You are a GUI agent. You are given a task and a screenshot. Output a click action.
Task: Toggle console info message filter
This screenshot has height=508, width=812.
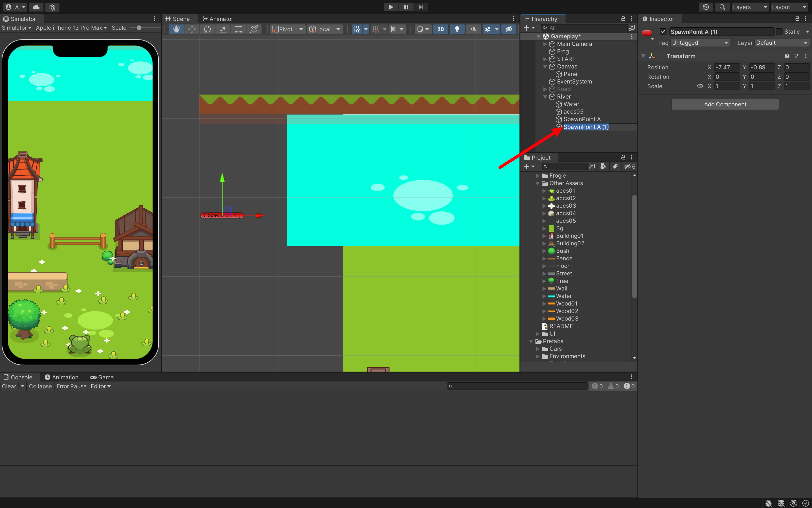(597, 386)
